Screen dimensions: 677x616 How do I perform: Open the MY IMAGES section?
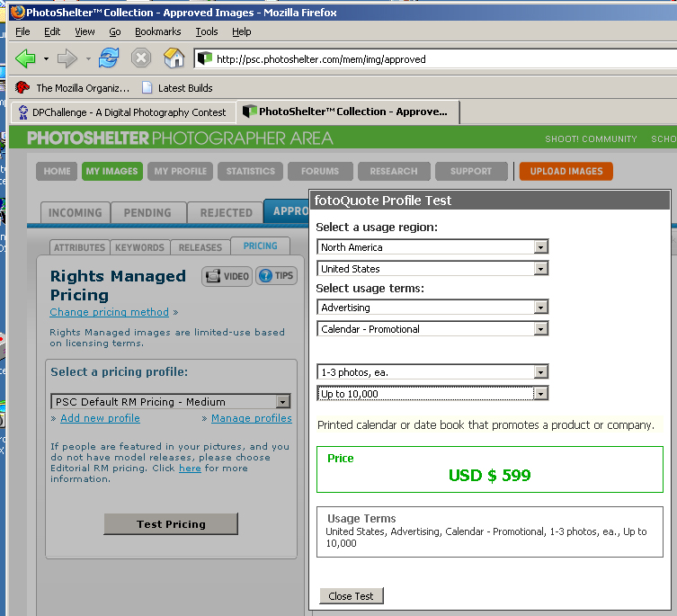[x=111, y=171]
